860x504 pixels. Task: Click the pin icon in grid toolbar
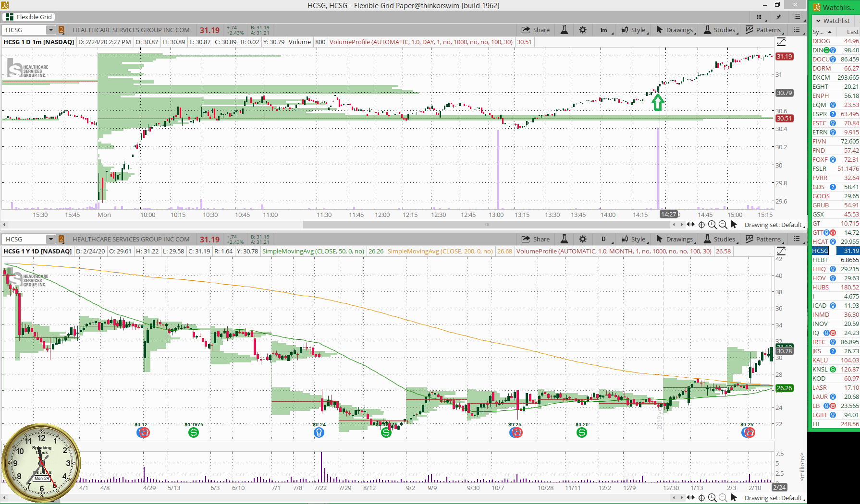click(778, 17)
